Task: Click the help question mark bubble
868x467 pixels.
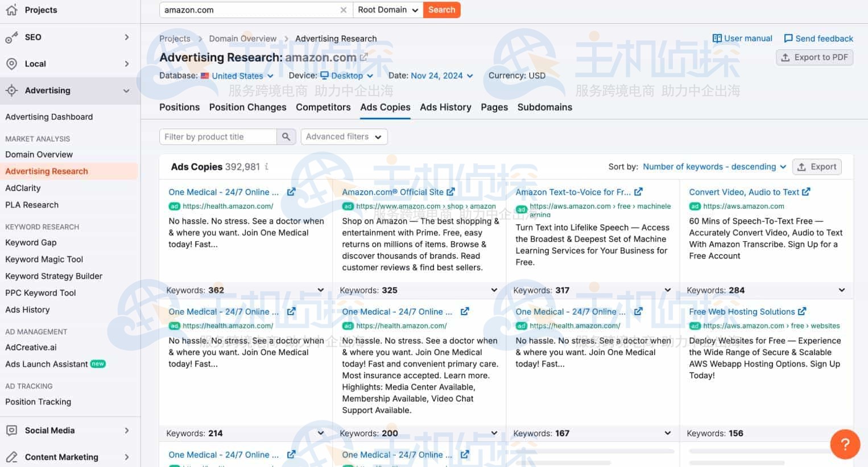Action: 845,444
